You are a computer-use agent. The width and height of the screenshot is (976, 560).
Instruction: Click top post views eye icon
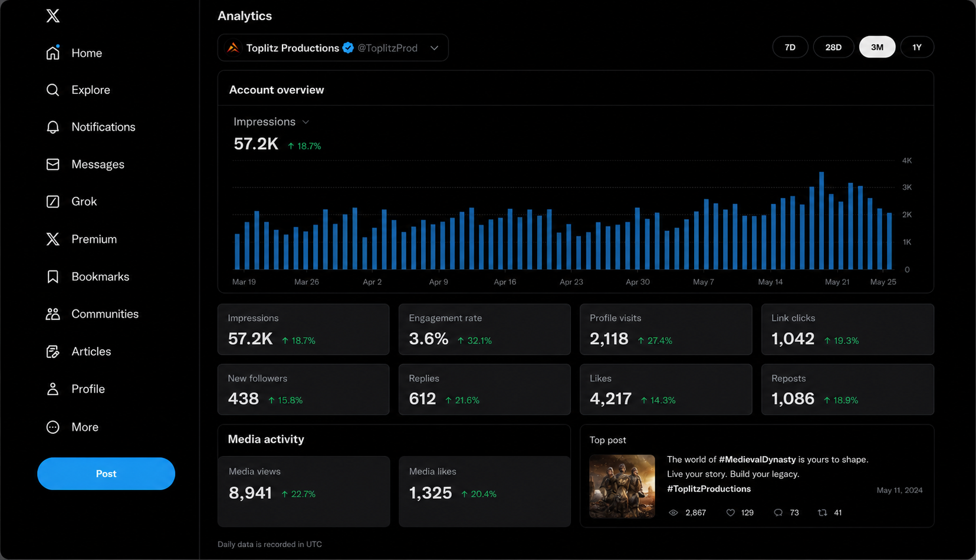pos(673,513)
